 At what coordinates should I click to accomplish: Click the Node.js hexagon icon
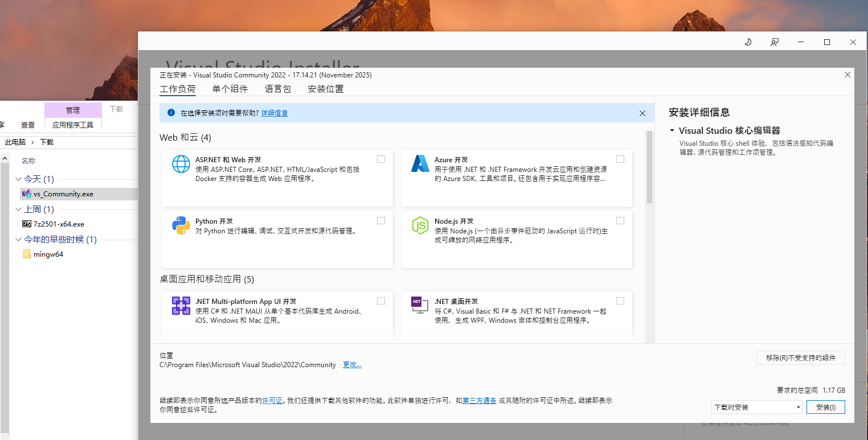click(x=420, y=225)
